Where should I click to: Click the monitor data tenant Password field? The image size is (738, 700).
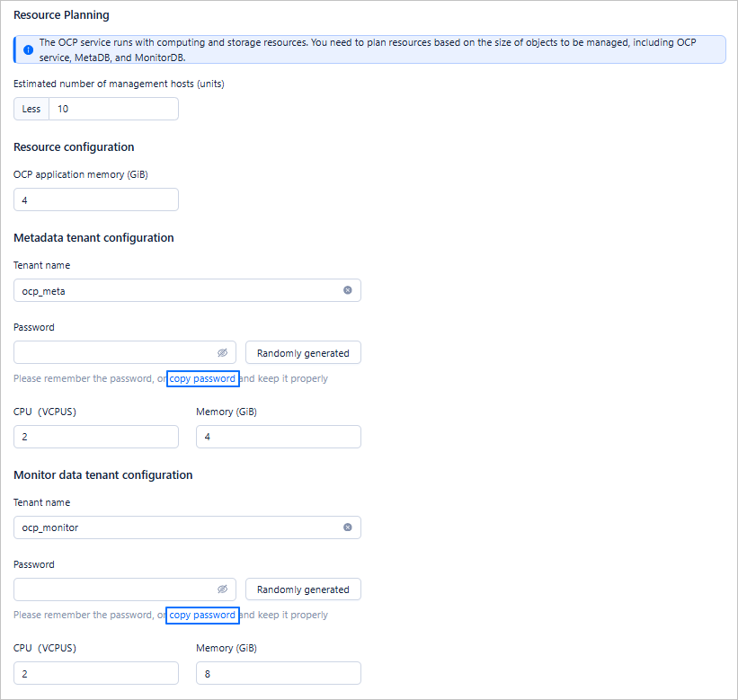point(112,589)
